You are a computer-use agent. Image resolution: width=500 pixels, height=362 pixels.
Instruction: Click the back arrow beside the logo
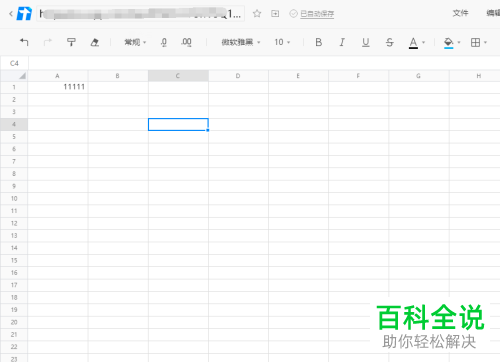[x=11, y=14]
